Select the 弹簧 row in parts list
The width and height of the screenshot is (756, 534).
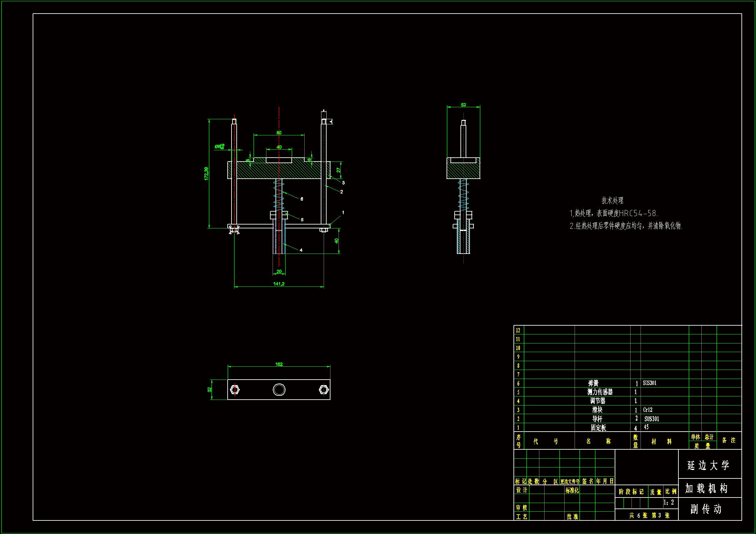click(x=593, y=383)
